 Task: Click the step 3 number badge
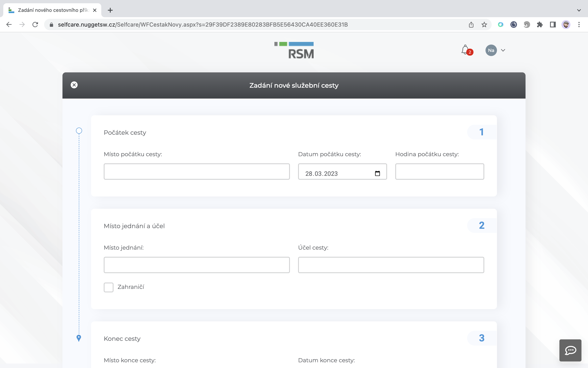point(482,338)
